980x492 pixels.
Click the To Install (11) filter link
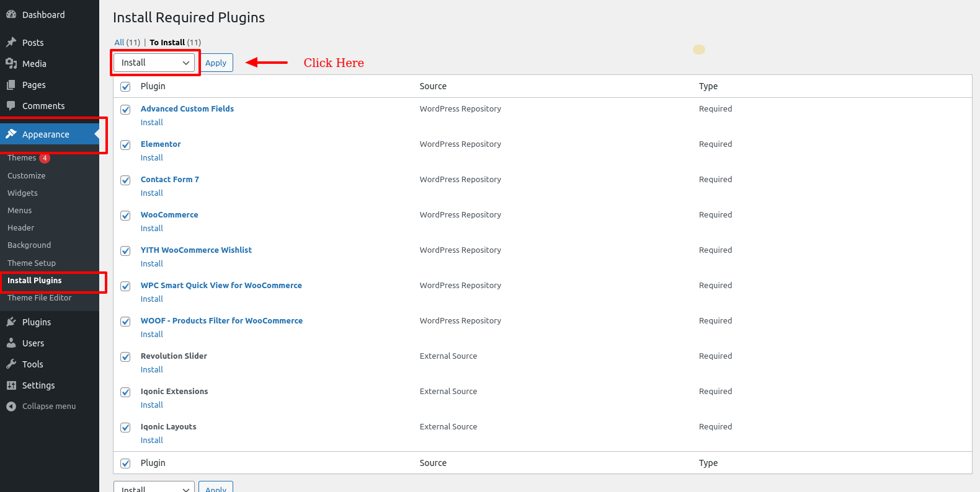click(x=176, y=42)
